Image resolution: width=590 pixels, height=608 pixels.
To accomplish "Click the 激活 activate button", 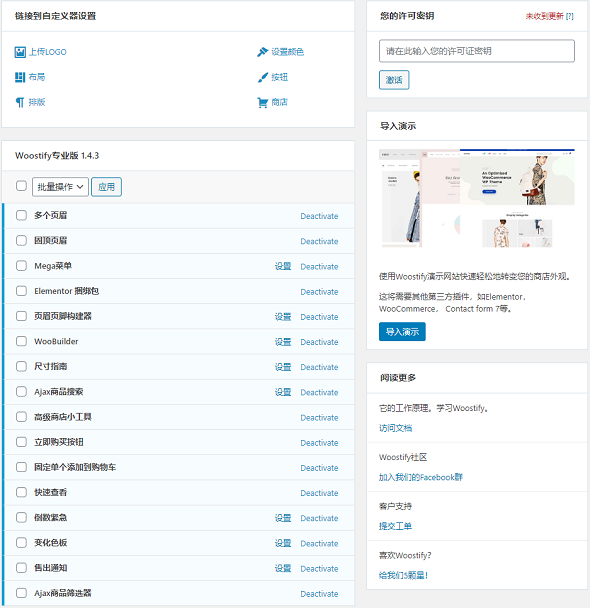I will coord(394,80).
